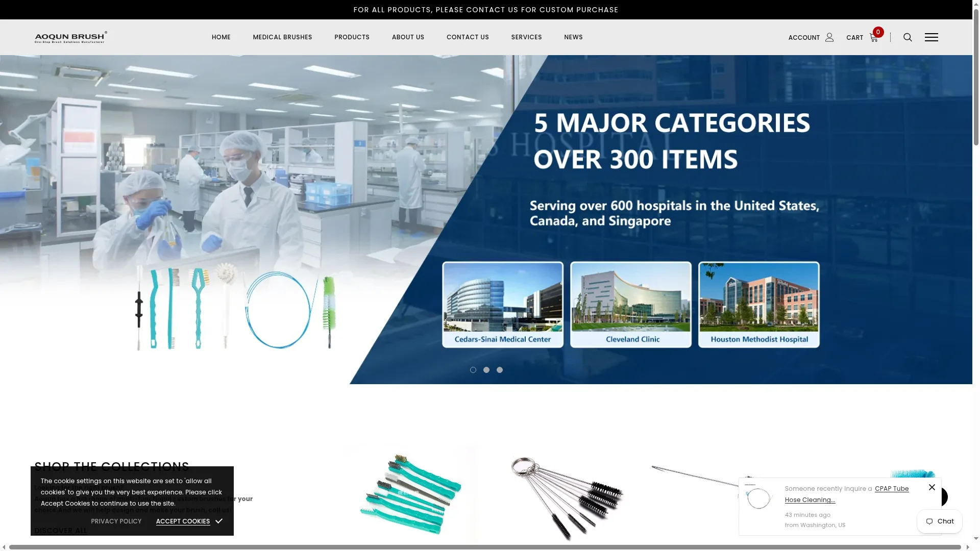
Task: Open the Account user icon
Action: [829, 37]
